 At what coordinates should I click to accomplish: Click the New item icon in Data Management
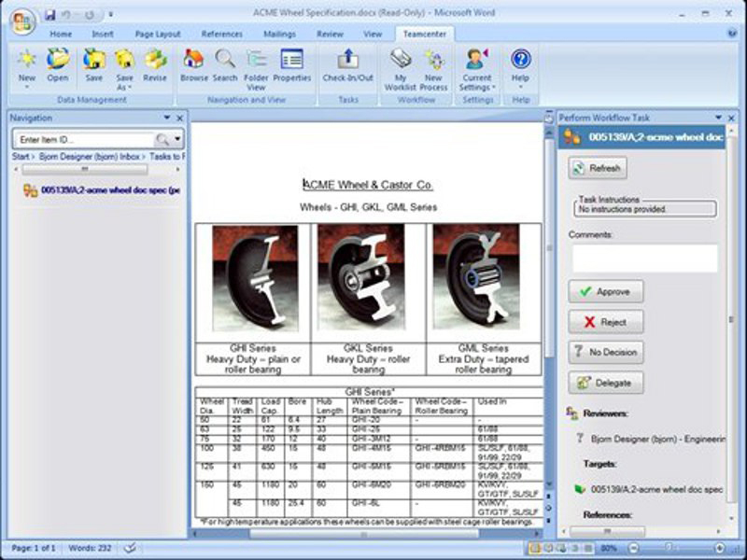pos(27,68)
